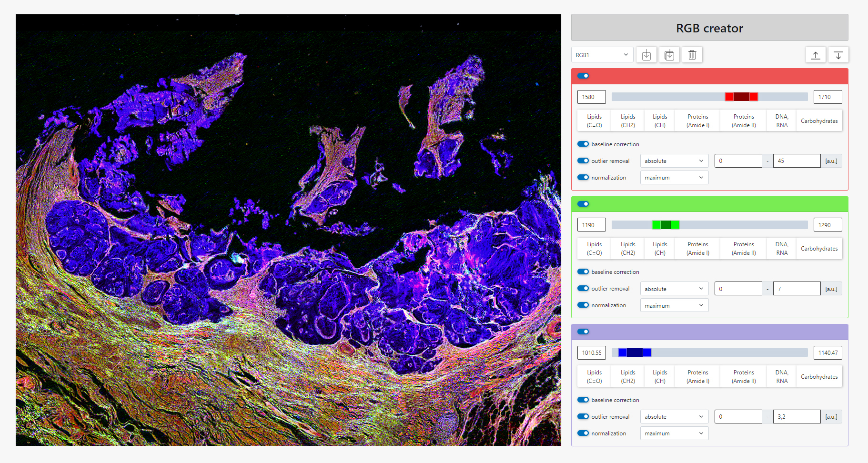
Task: Click the save-as-copy preset icon
Action: (x=669, y=55)
